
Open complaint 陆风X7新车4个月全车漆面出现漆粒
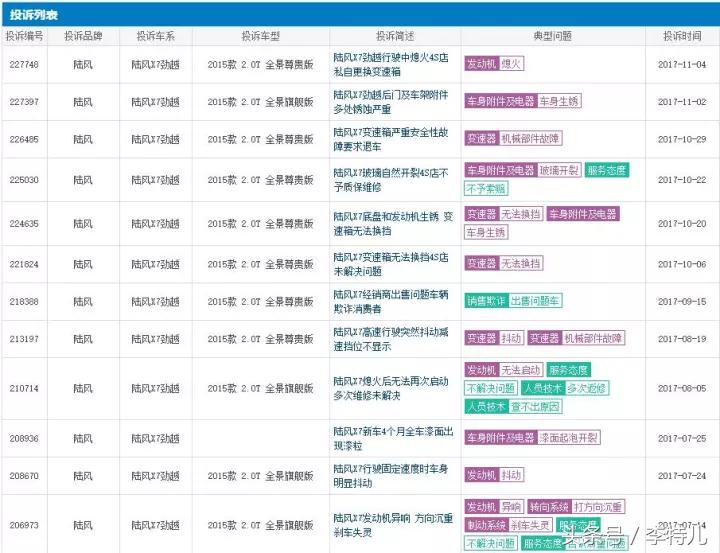tap(393, 439)
